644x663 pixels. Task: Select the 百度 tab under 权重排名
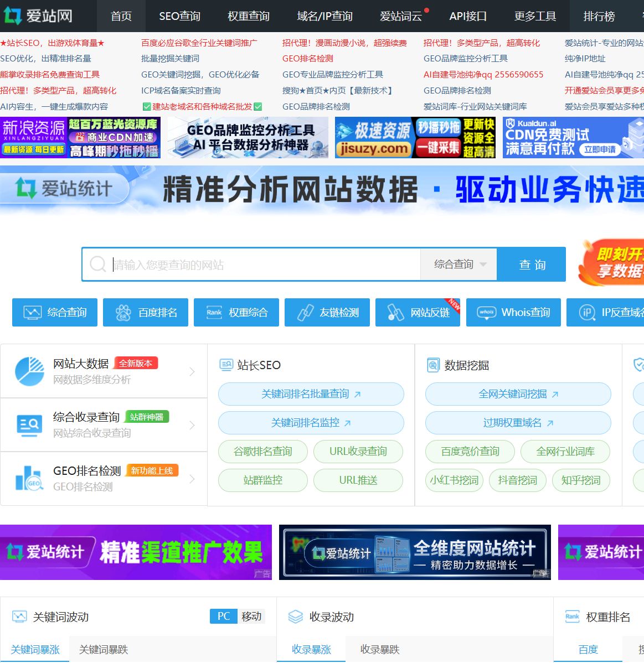pos(588,650)
